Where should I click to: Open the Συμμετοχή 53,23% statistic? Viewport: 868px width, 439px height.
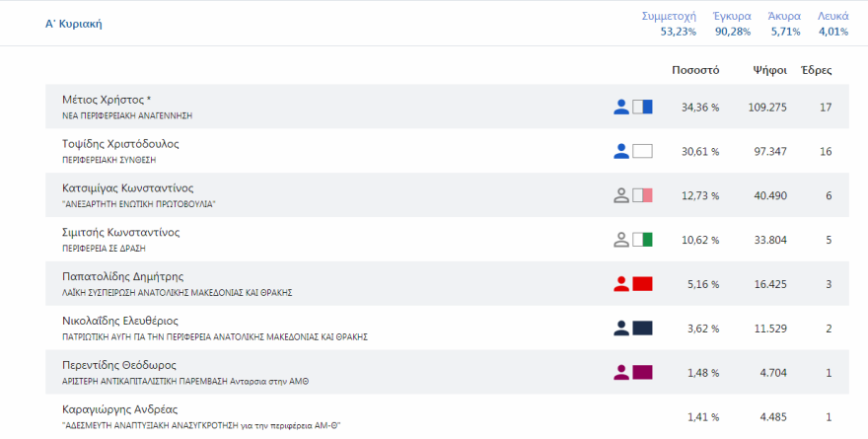pos(668,24)
